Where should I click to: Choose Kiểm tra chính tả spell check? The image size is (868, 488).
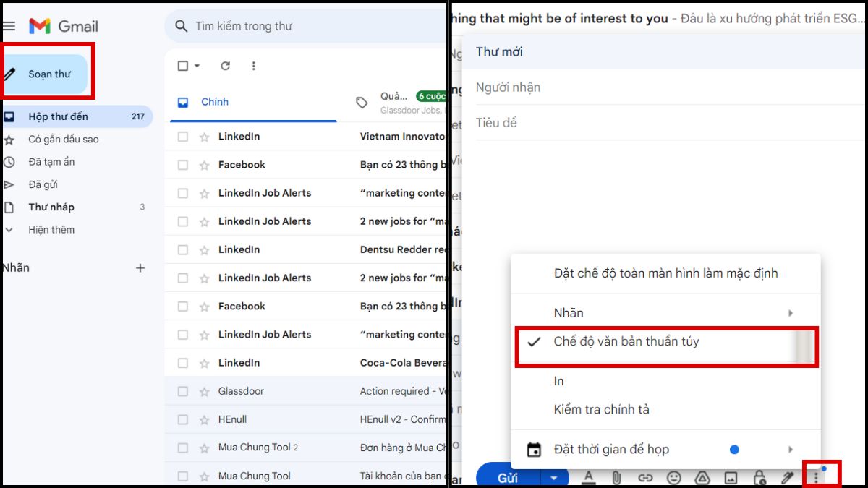point(665,409)
